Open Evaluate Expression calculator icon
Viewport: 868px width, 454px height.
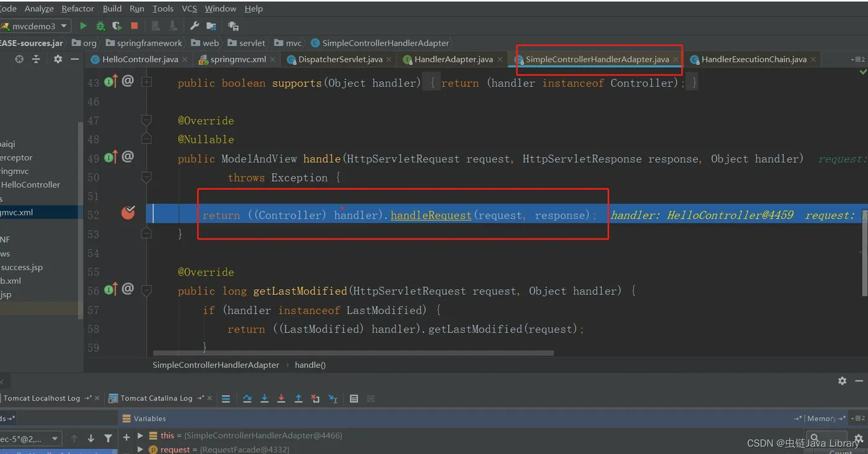[354, 399]
